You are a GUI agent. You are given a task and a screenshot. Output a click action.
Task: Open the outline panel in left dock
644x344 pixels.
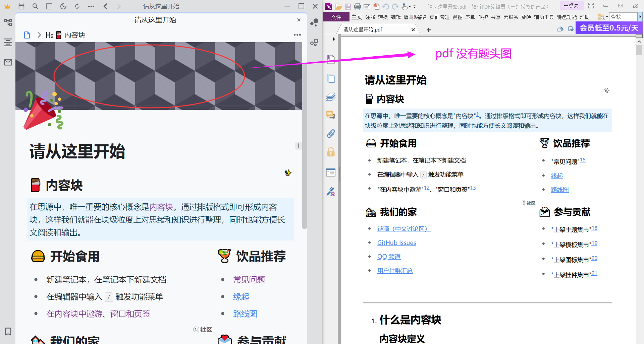click(x=8, y=43)
